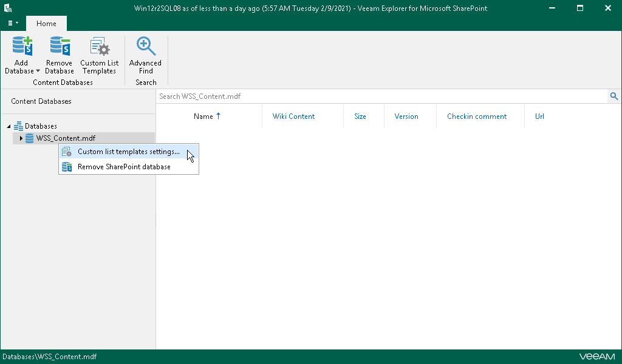Select the Databases root tree item

(41, 126)
